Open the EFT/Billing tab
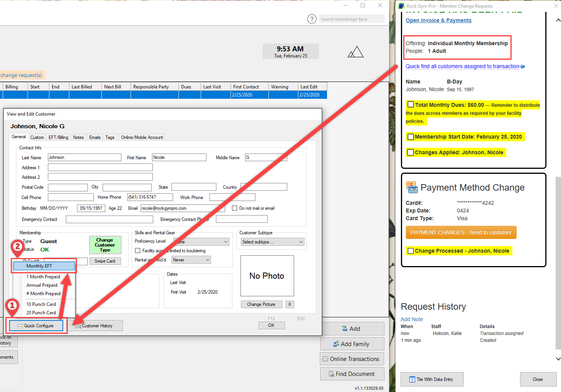 click(x=58, y=137)
